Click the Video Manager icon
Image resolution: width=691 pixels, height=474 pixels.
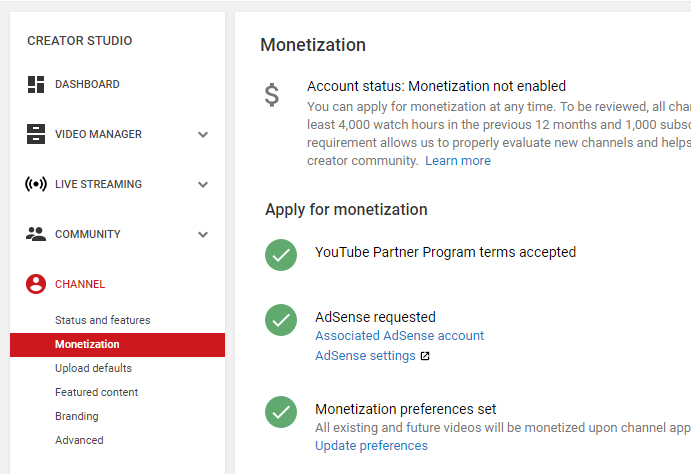tap(36, 134)
